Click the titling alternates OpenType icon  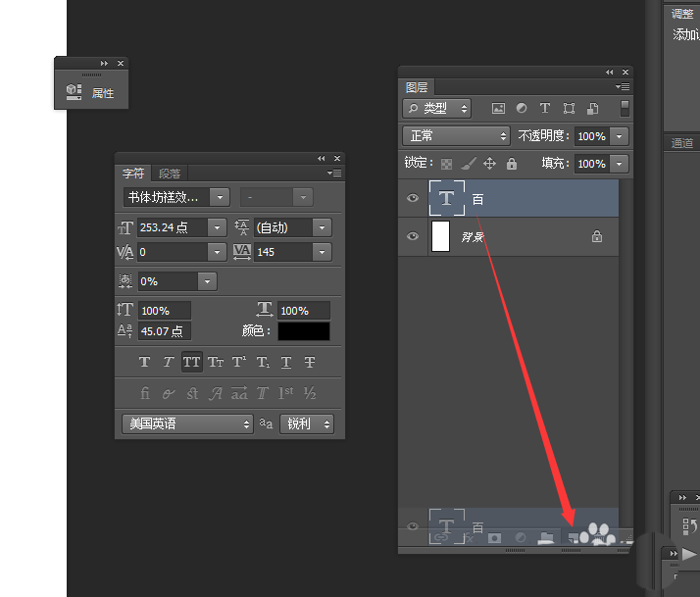pyautogui.click(x=263, y=393)
